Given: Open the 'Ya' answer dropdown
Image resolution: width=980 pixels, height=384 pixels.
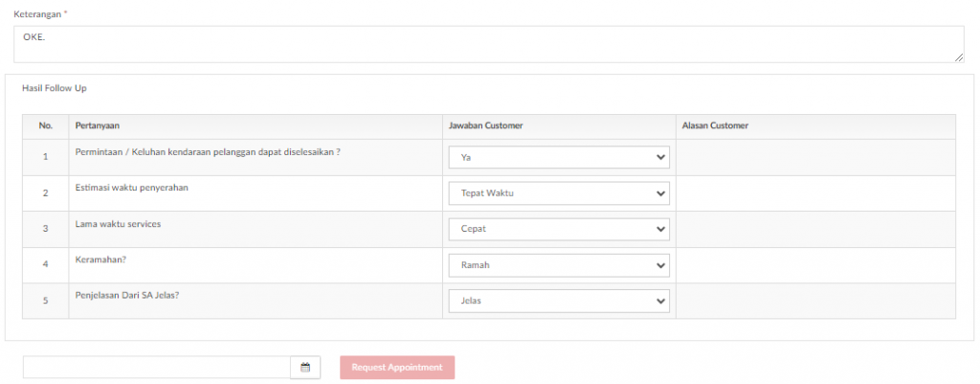Looking at the screenshot, I should coord(559,158).
